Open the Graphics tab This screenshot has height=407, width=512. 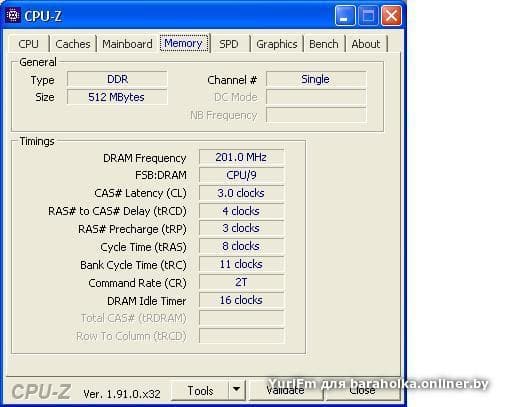coord(277,44)
